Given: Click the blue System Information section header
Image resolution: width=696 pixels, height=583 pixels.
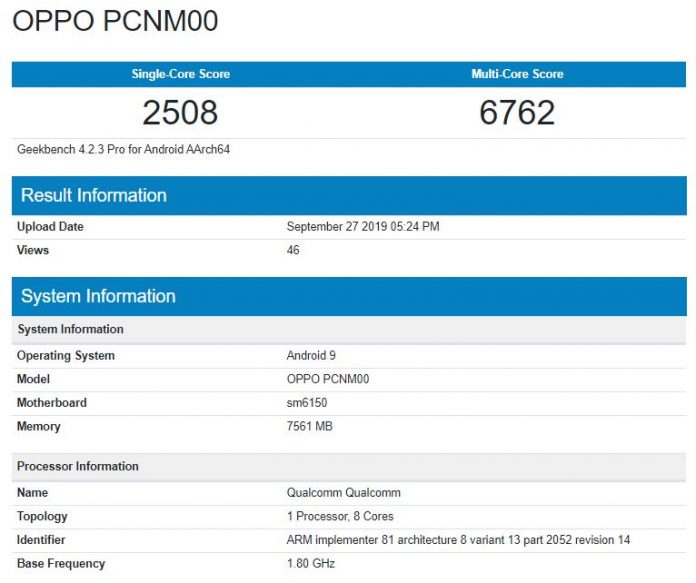Looking at the screenshot, I should (x=98, y=296).
